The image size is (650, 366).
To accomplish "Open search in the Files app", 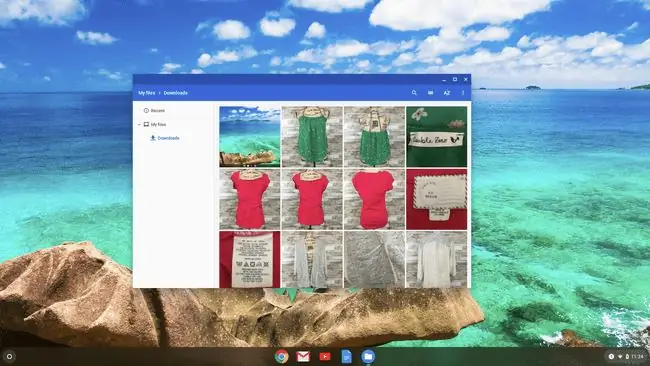I will tap(414, 93).
